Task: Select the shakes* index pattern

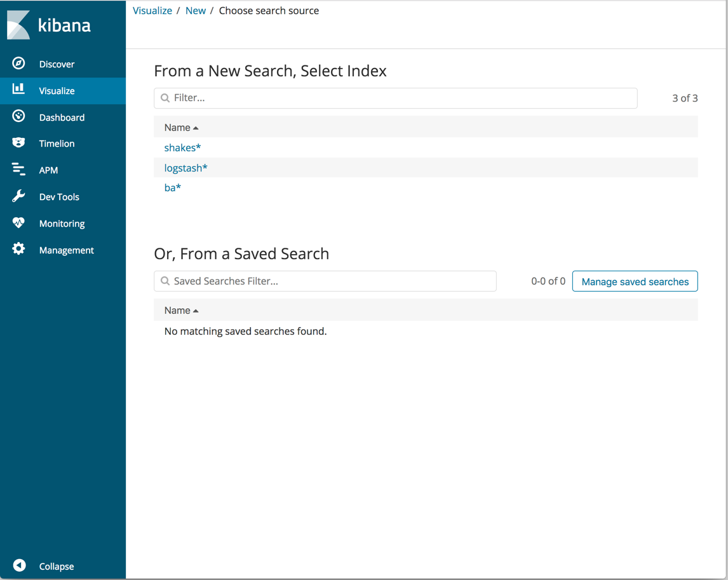Action: 182,147
